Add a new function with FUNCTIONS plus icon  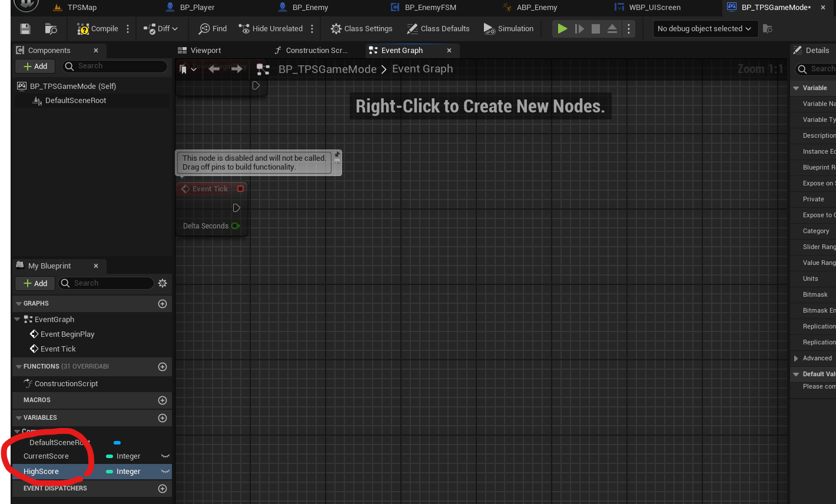[162, 367]
